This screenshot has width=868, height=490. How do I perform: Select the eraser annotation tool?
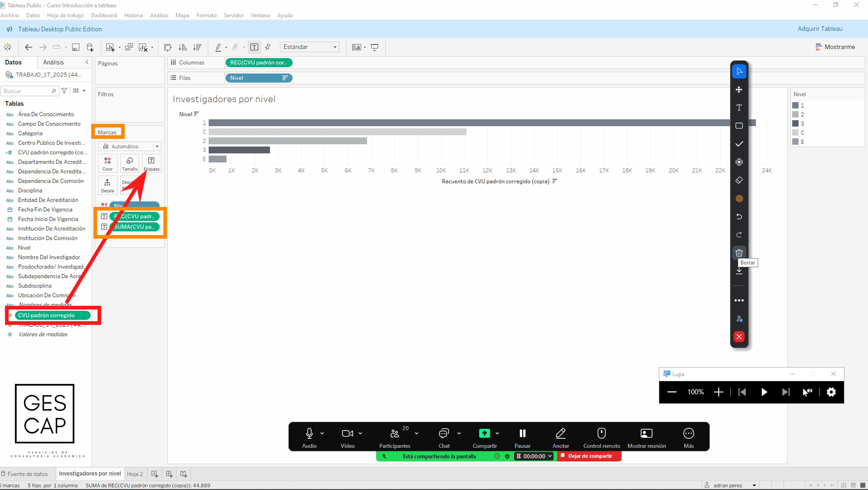[739, 180]
